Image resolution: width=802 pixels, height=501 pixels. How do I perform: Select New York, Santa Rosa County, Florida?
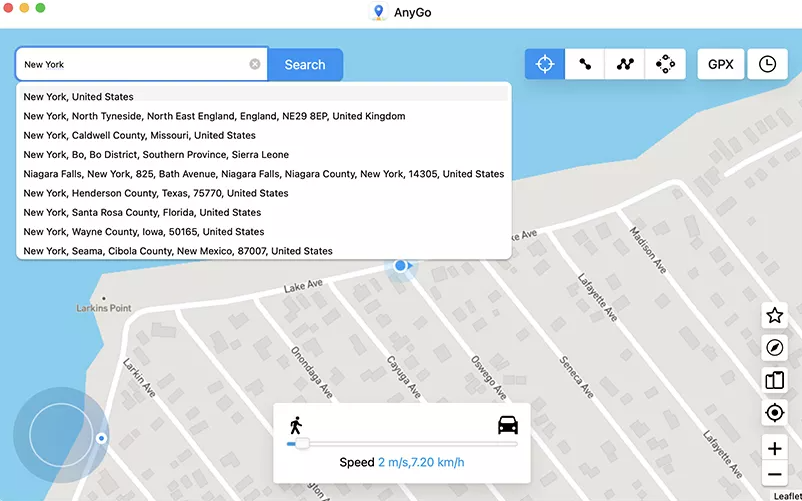tap(263, 212)
